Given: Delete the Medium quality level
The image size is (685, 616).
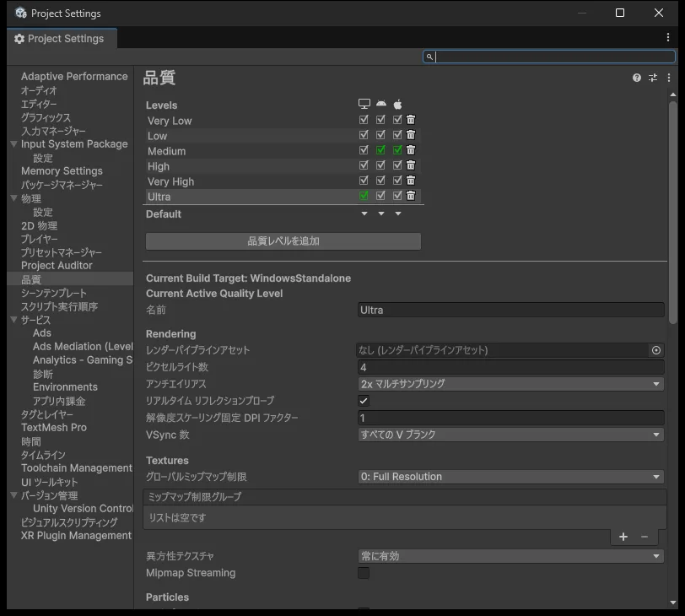Looking at the screenshot, I should coord(411,150).
